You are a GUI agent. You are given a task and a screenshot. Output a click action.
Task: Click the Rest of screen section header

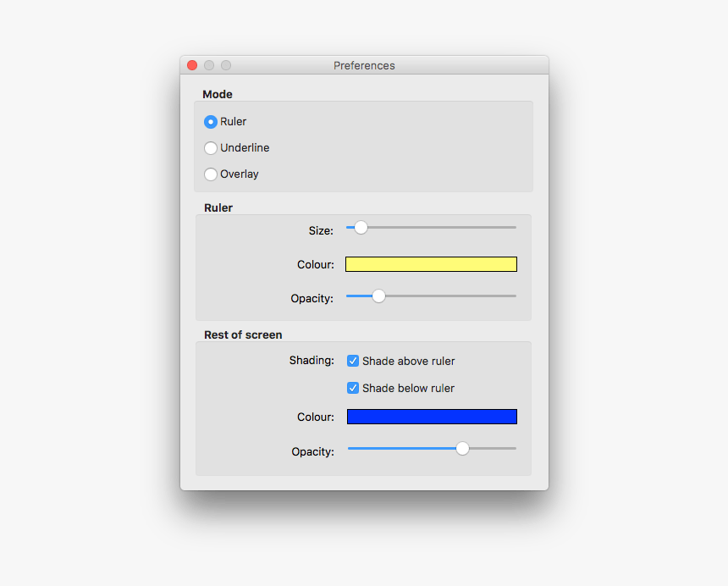pos(243,334)
